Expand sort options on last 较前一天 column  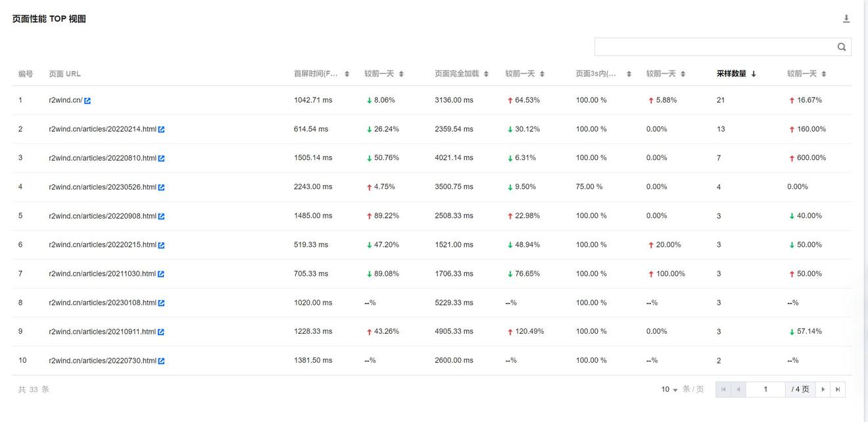point(824,73)
